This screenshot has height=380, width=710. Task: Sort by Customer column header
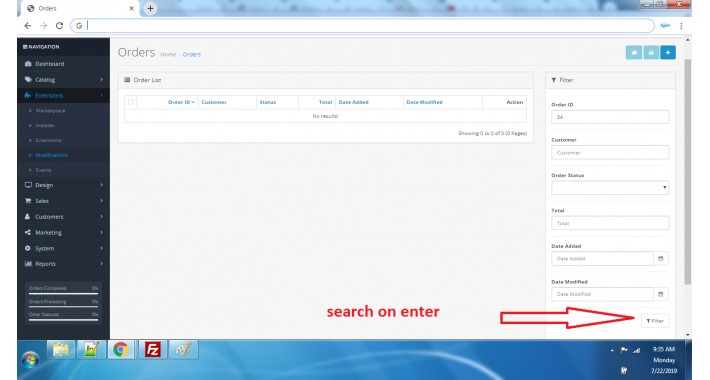click(x=214, y=102)
